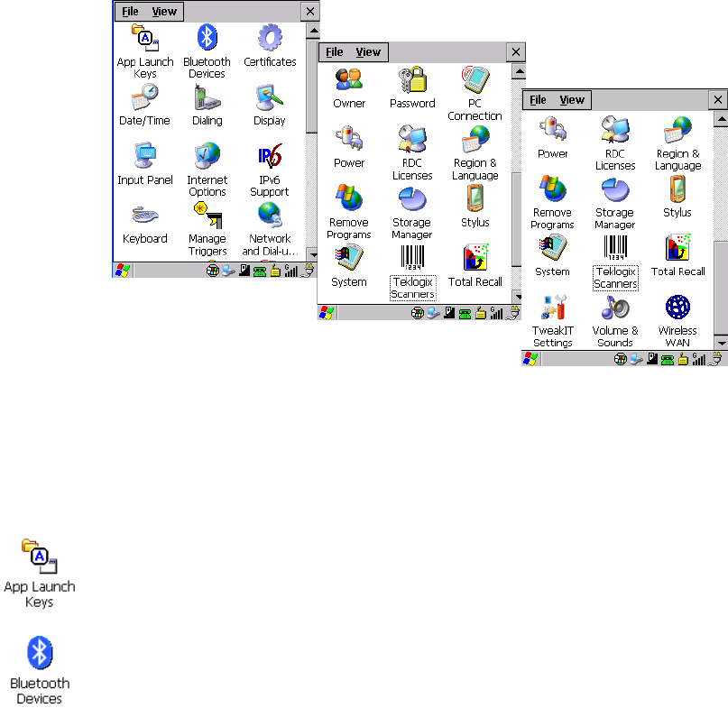Open Total Recall in the window with PC Connection
Viewport: 728px width, 708px height.
point(475,266)
